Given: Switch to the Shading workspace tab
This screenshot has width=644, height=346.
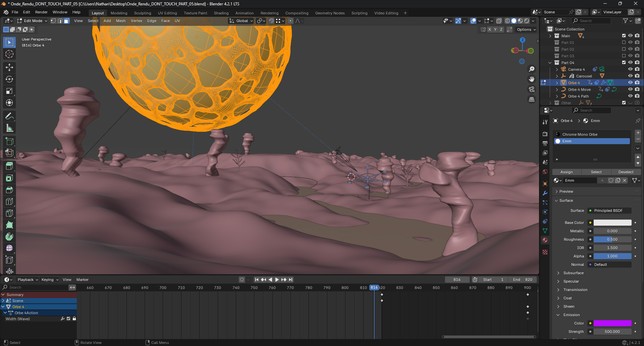Looking at the screenshot, I should point(221,13).
